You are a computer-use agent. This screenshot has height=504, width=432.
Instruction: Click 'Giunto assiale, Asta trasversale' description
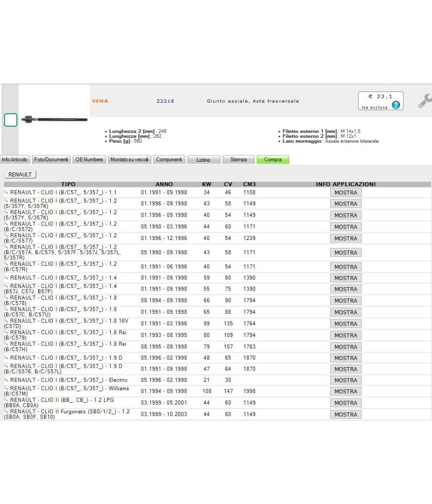[x=252, y=101]
